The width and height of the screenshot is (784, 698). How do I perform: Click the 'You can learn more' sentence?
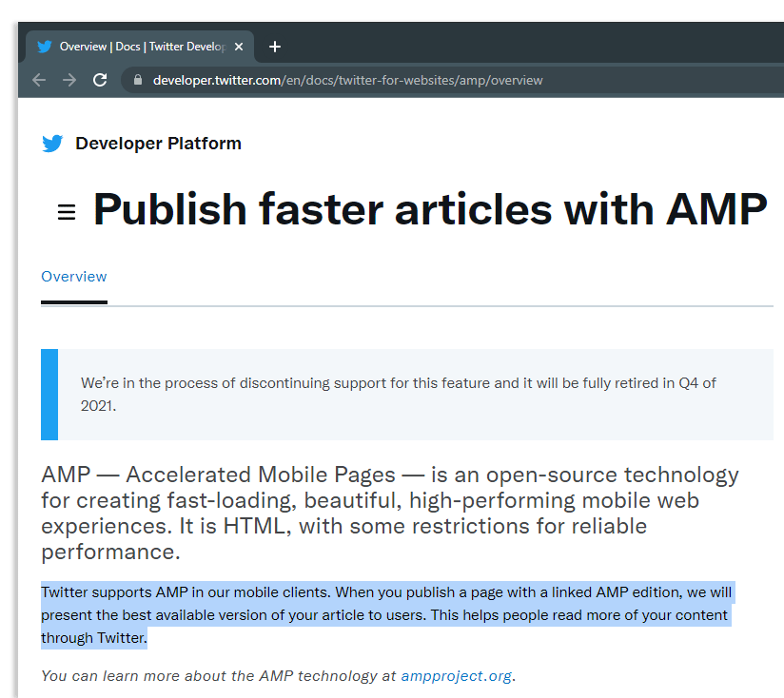278,675
